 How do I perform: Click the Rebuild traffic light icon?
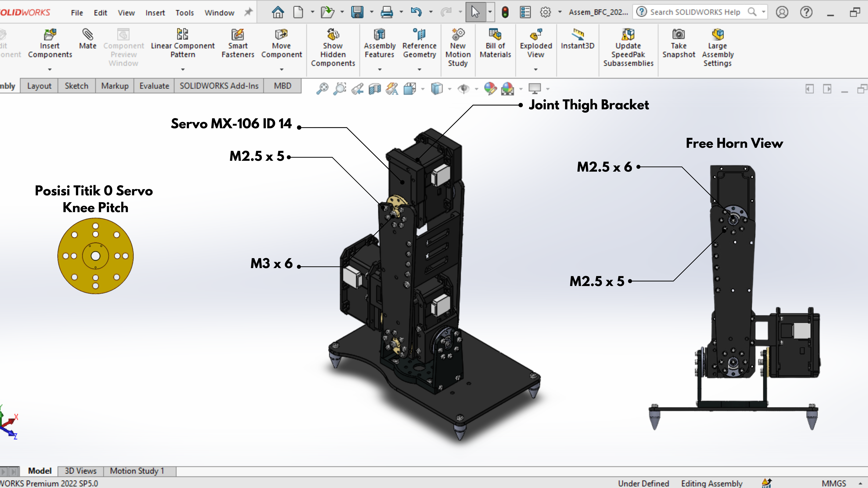pos(505,12)
